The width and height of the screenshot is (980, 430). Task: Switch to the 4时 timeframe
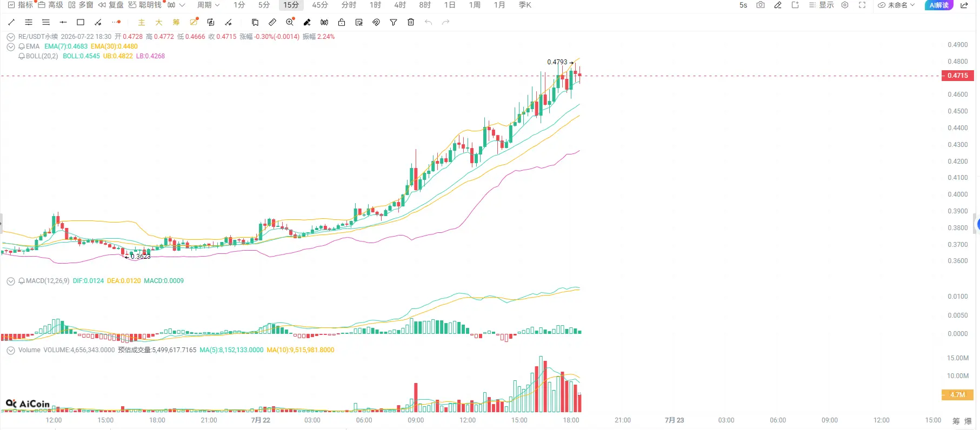click(x=400, y=5)
